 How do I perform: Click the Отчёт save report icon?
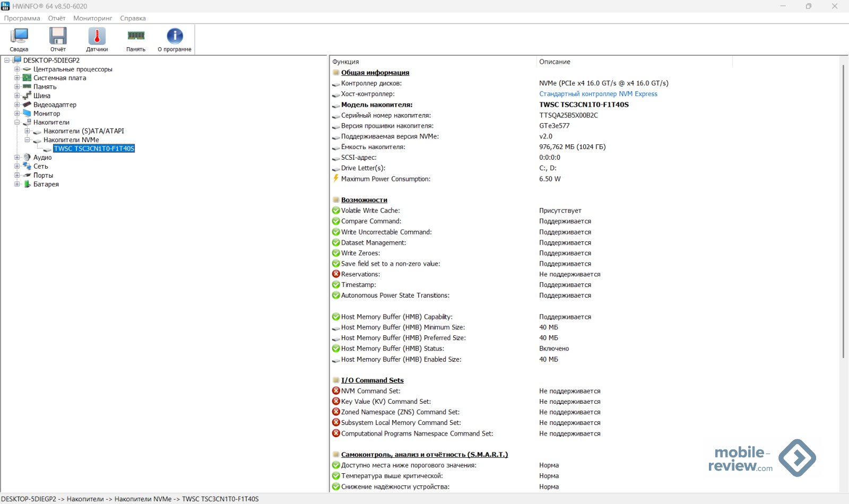[58, 36]
